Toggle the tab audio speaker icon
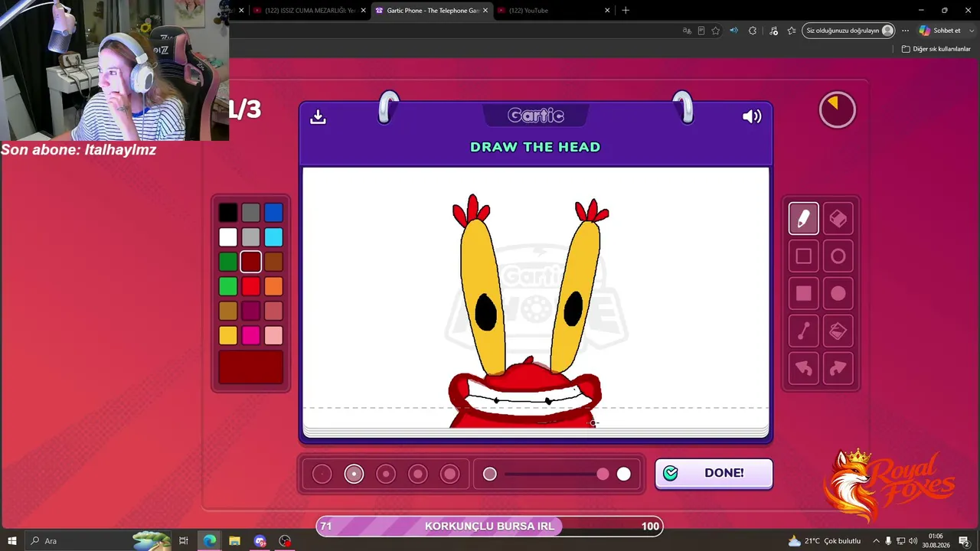 [734, 31]
